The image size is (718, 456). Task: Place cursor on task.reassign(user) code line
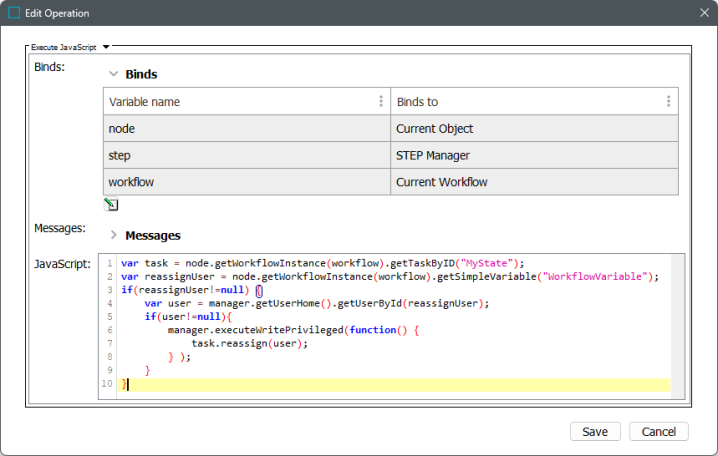click(x=249, y=342)
